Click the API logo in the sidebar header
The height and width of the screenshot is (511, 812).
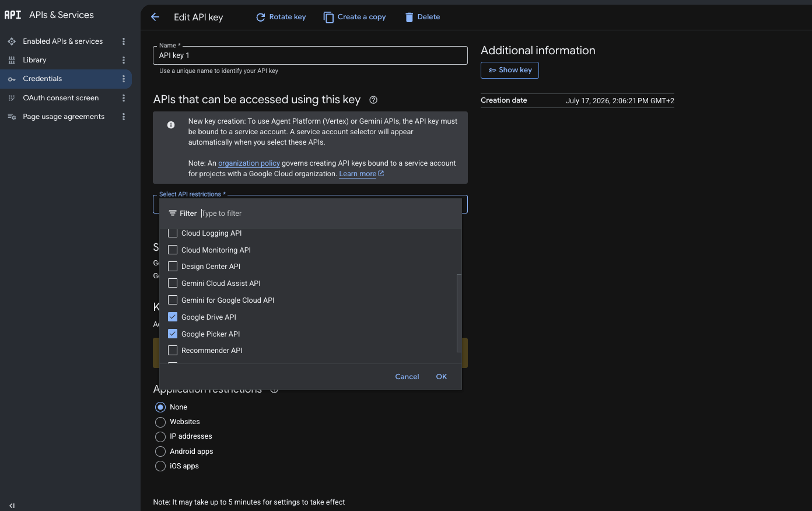point(12,15)
